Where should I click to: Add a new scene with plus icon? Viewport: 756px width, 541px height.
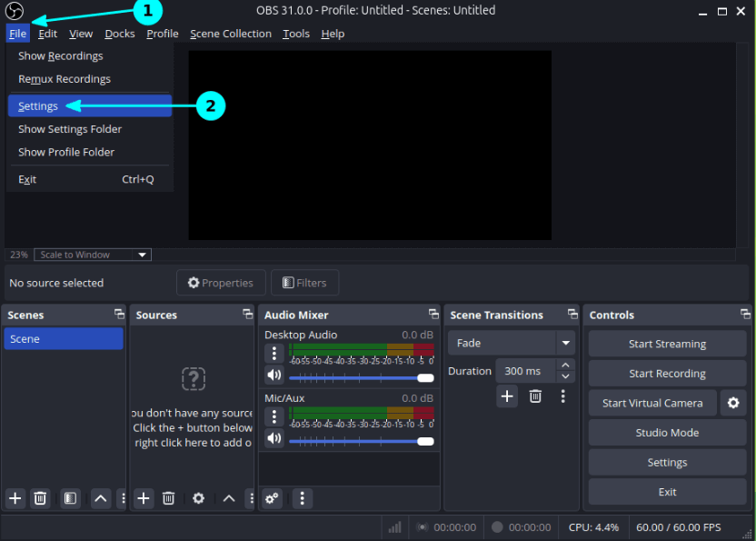15,498
